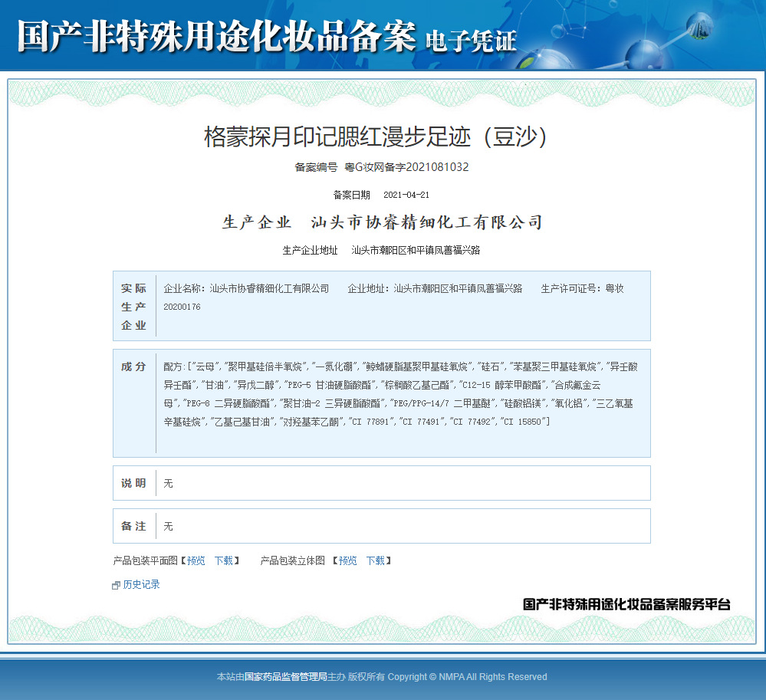The height and width of the screenshot is (700, 766).
Task: Click the filing date 2021-04-21
Action: [406, 195]
